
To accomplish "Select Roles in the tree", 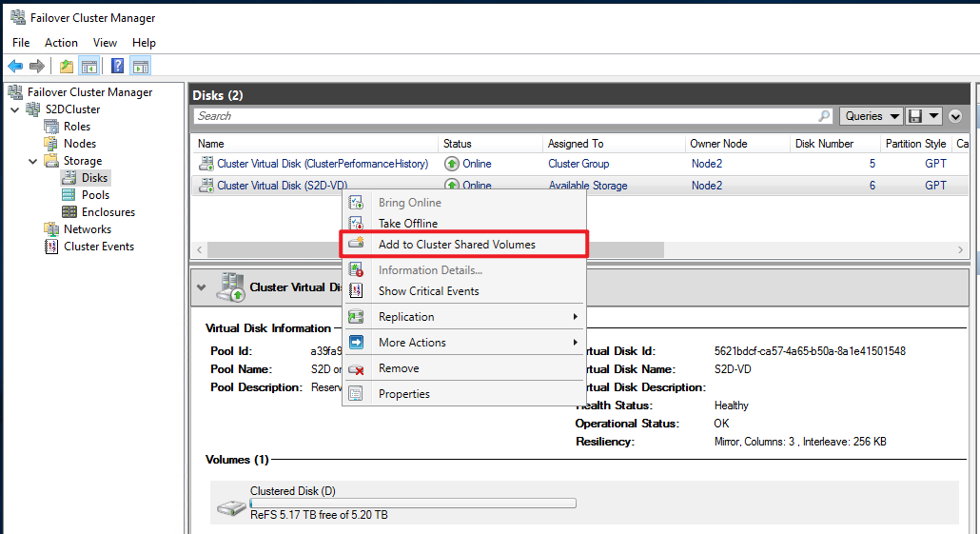I will pyautogui.click(x=77, y=127).
